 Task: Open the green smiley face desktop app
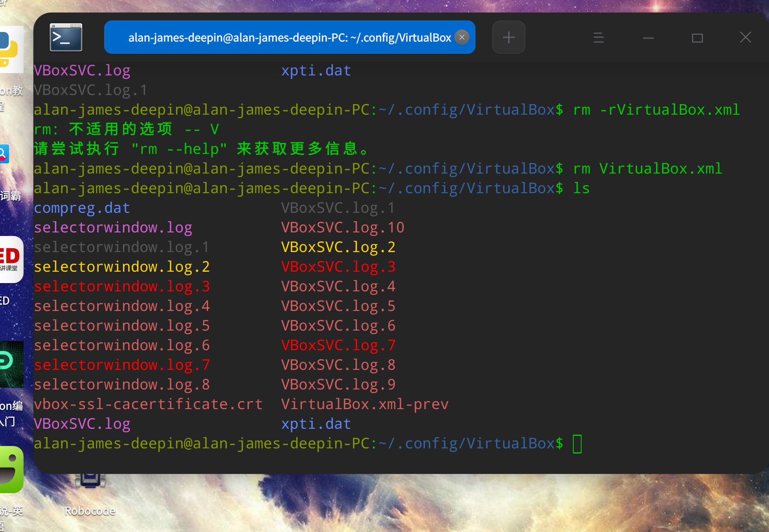coord(11,470)
